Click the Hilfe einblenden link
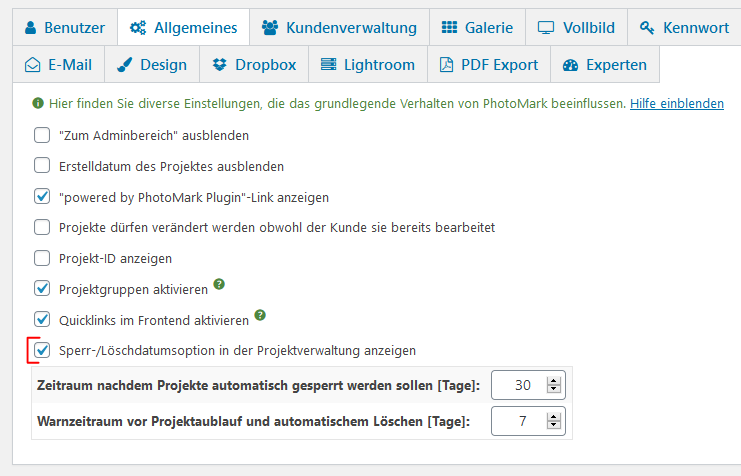The height and width of the screenshot is (476, 741). click(x=676, y=103)
